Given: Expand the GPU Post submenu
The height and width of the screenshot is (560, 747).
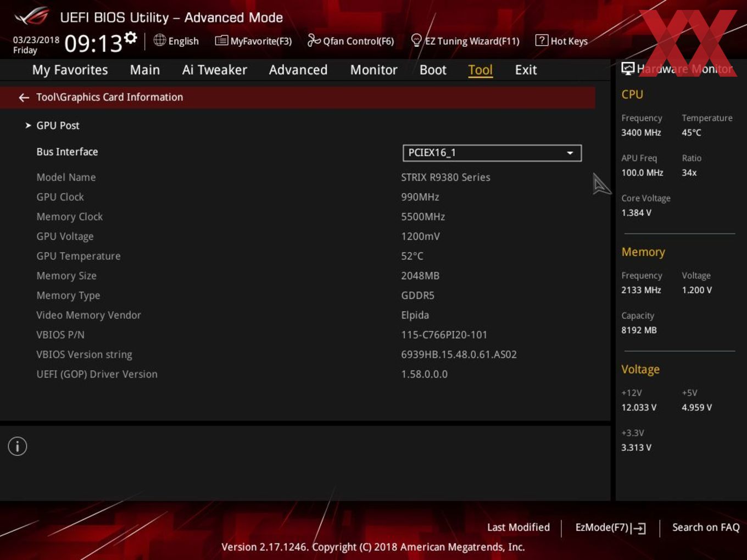Looking at the screenshot, I should coord(58,125).
